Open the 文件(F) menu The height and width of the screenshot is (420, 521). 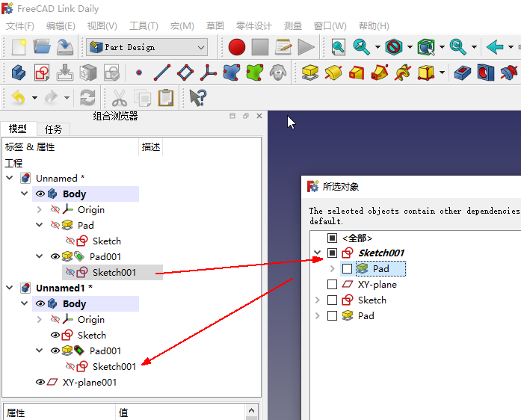point(20,26)
